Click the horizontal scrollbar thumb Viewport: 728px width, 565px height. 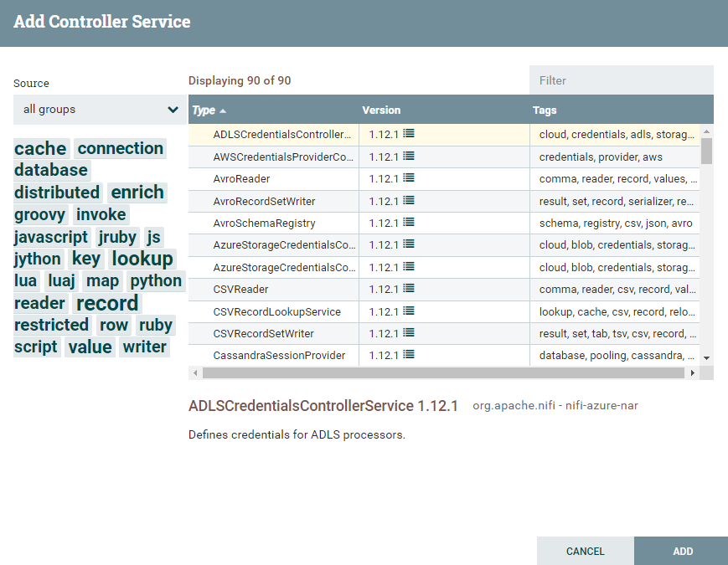tap(443, 373)
